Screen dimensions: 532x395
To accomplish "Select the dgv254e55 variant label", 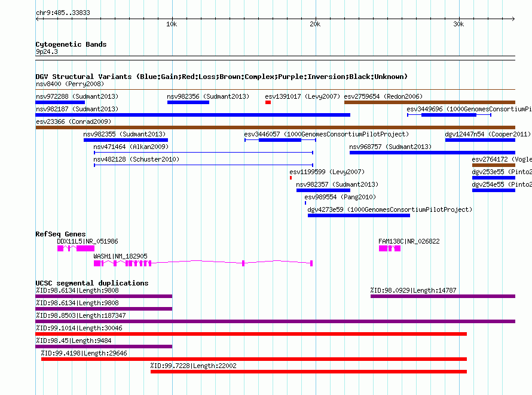I will (502, 184).
